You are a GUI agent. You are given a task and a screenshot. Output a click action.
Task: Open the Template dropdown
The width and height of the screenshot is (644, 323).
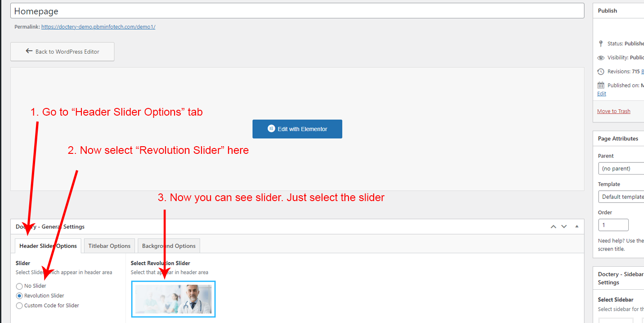pos(621,197)
